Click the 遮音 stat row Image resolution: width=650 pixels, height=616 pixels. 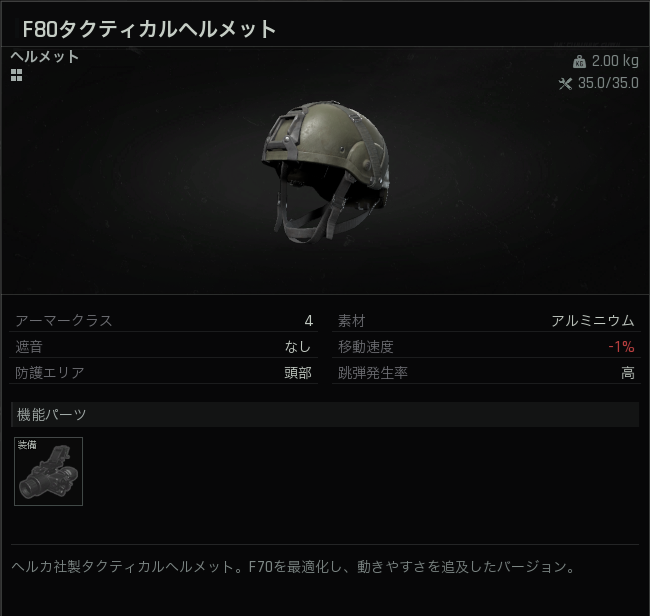(164, 347)
